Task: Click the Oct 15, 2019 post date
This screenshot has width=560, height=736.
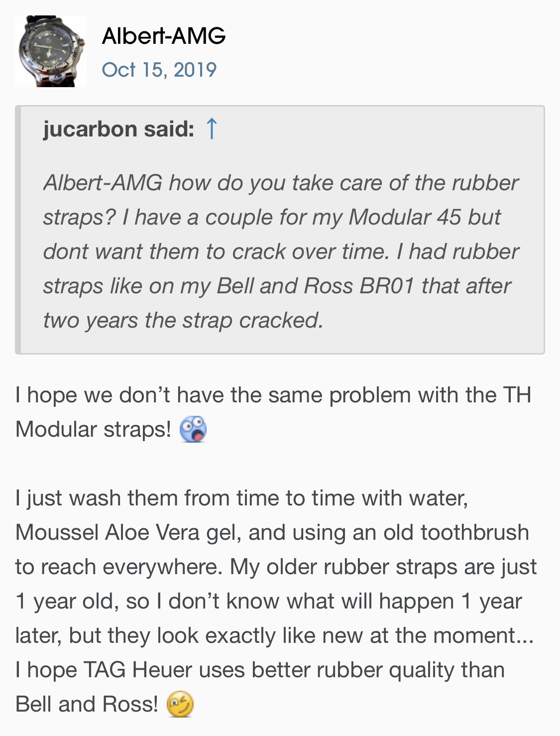Action: click(159, 70)
